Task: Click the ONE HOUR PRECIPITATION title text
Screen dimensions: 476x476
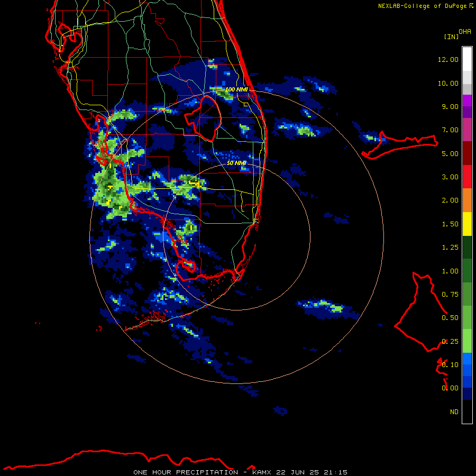Action: pos(186,472)
